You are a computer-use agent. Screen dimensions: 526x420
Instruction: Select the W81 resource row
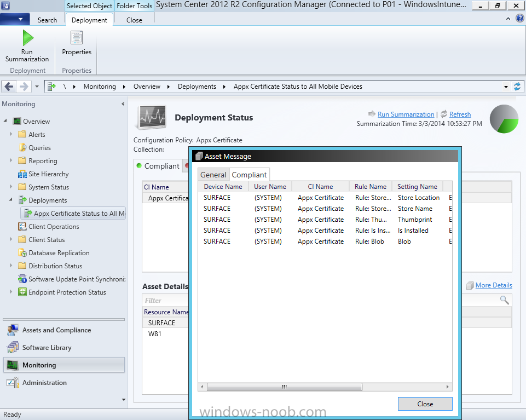pos(166,334)
